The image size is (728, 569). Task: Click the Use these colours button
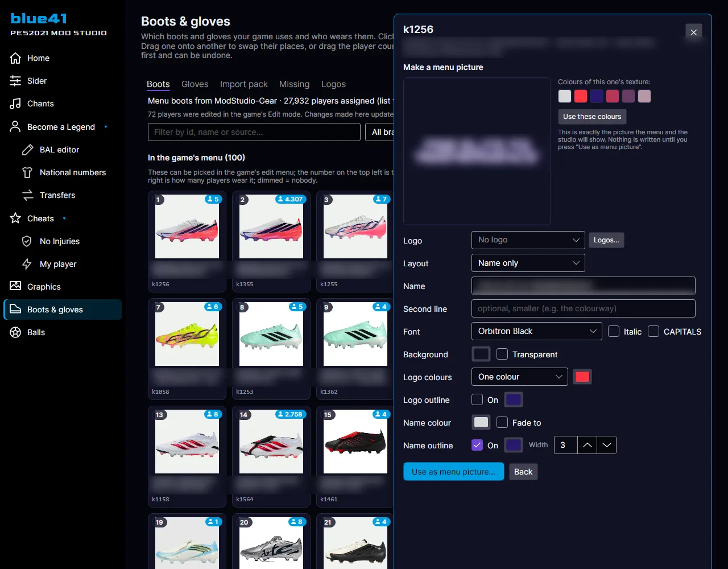[592, 117]
